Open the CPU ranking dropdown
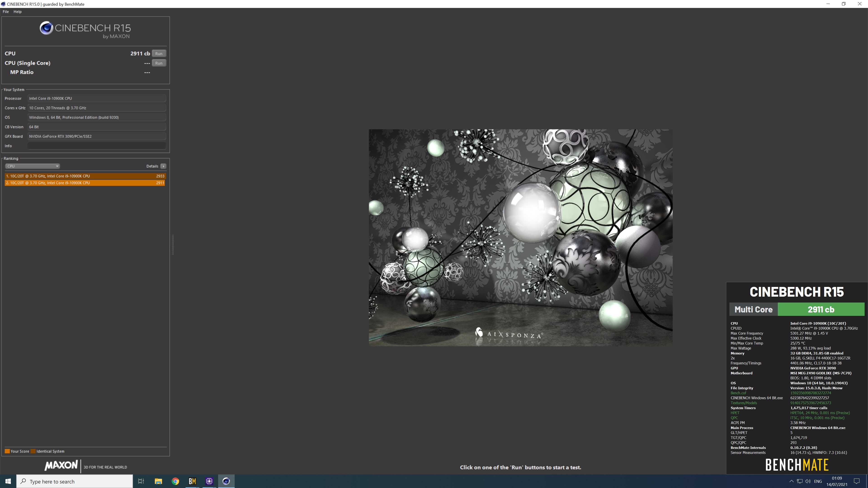The height and width of the screenshot is (488, 868). 33,166
